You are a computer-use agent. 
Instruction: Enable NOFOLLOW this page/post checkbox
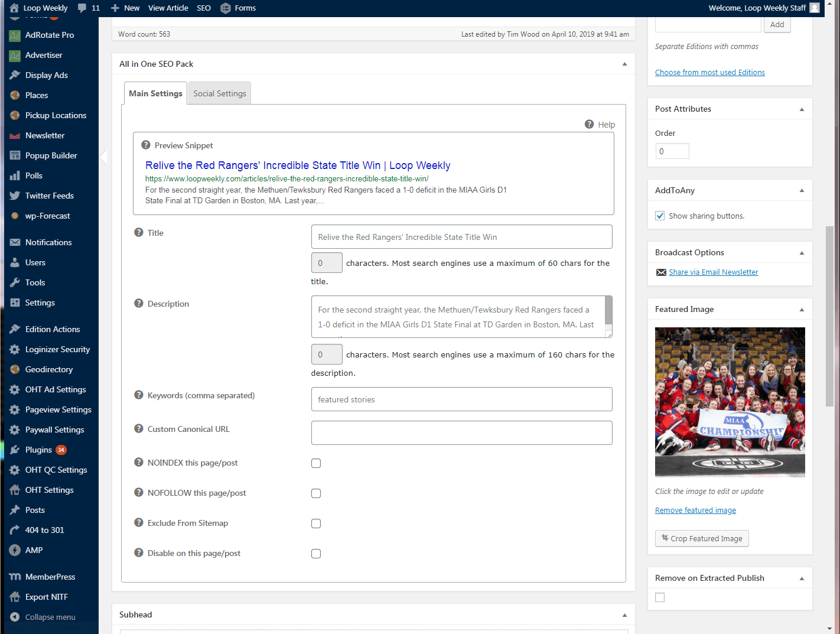[x=316, y=493]
